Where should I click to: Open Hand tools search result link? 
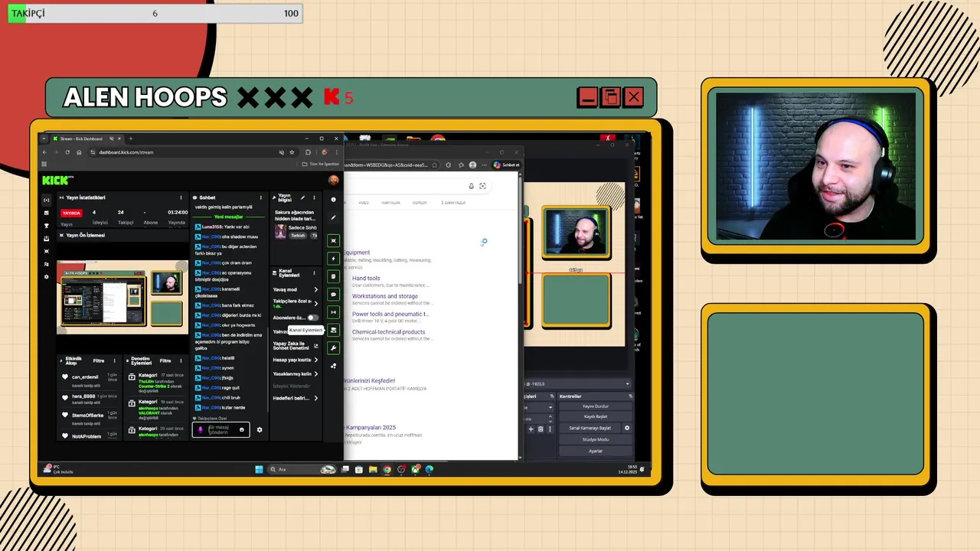(x=366, y=279)
